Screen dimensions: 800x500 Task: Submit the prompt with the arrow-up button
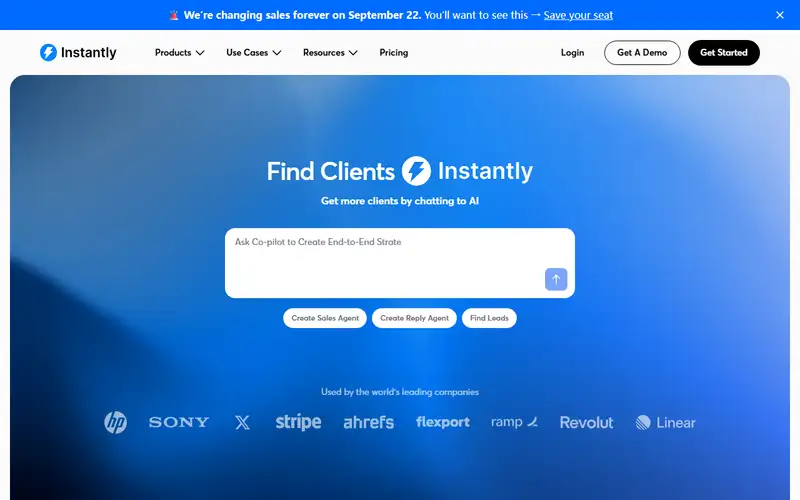point(556,279)
